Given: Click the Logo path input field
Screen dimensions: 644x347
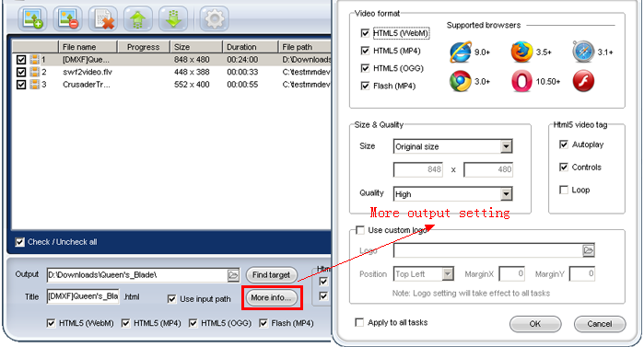Looking at the screenshot, I should coord(488,250).
